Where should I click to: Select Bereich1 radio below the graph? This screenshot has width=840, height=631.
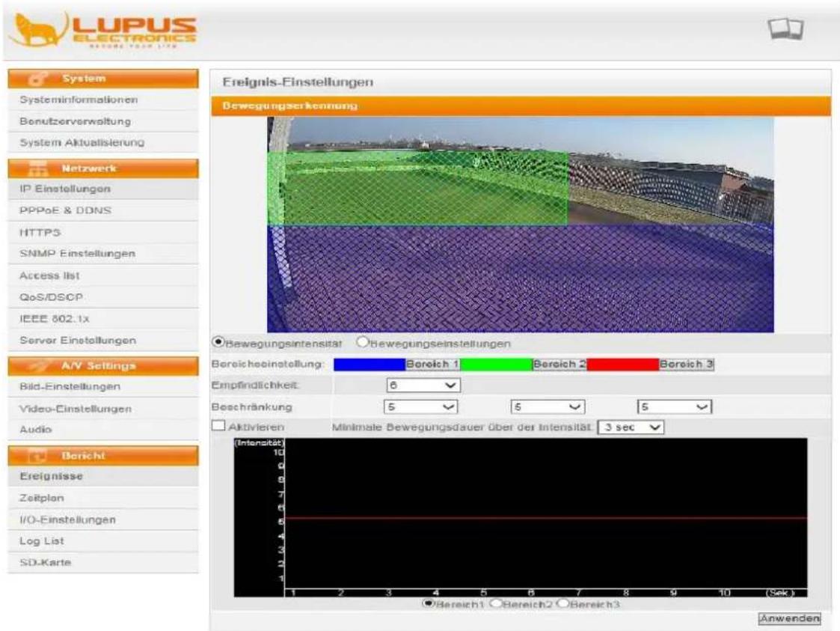click(x=428, y=603)
